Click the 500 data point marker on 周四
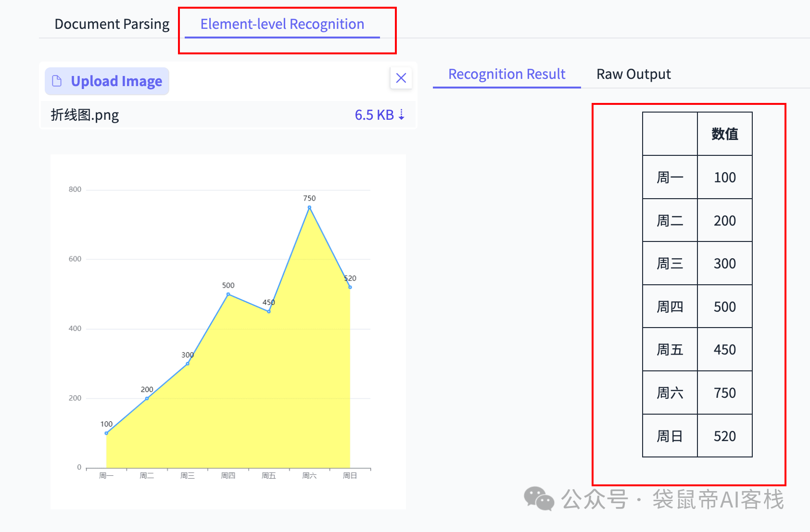This screenshot has height=532, width=810. 228,294
